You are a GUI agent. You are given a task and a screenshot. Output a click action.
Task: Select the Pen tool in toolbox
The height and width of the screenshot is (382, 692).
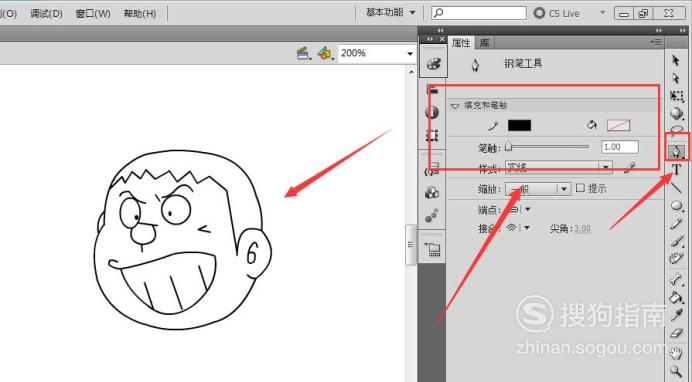point(676,152)
